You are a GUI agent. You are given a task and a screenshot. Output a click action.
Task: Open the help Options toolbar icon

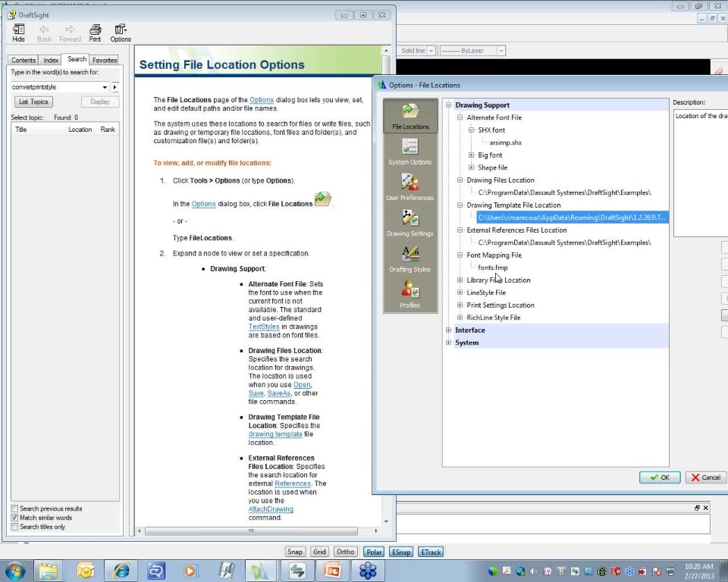[121, 33]
